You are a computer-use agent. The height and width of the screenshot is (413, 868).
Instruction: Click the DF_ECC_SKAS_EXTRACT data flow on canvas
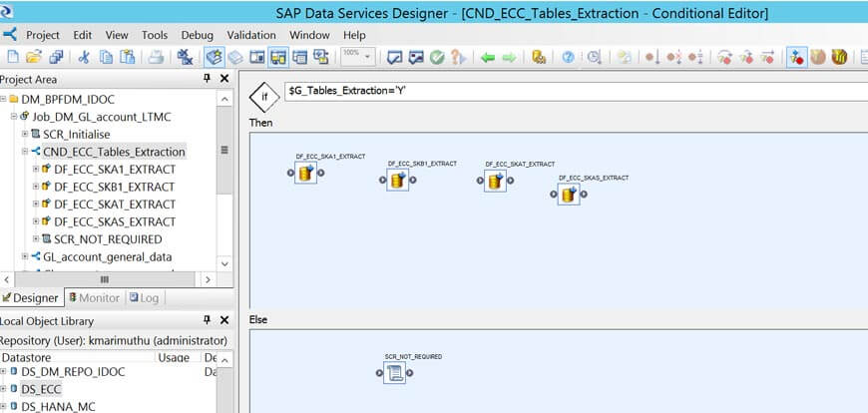pos(569,195)
